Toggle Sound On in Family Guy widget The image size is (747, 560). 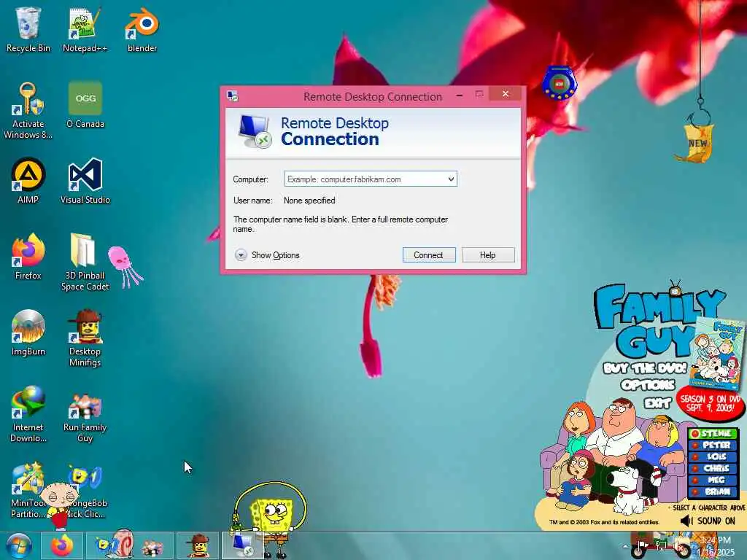point(708,521)
